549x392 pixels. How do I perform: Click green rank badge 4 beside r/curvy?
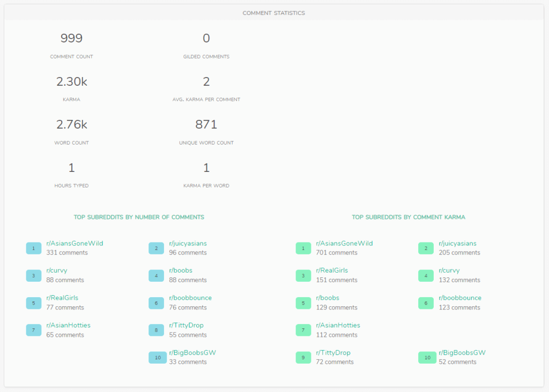click(426, 276)
